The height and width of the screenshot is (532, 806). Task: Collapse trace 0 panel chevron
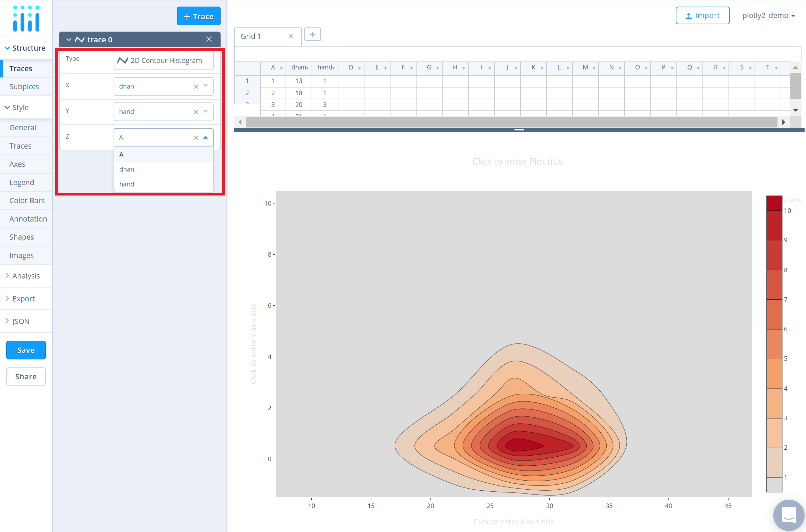pos(69,40)
